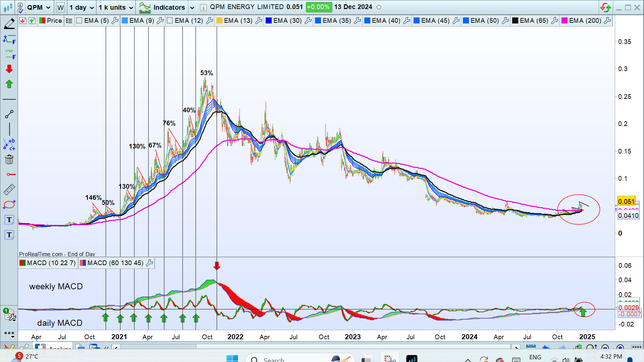Select the lower anchored T text tool
This screenshot has height=362, width=644.
(x=9, y=235)
